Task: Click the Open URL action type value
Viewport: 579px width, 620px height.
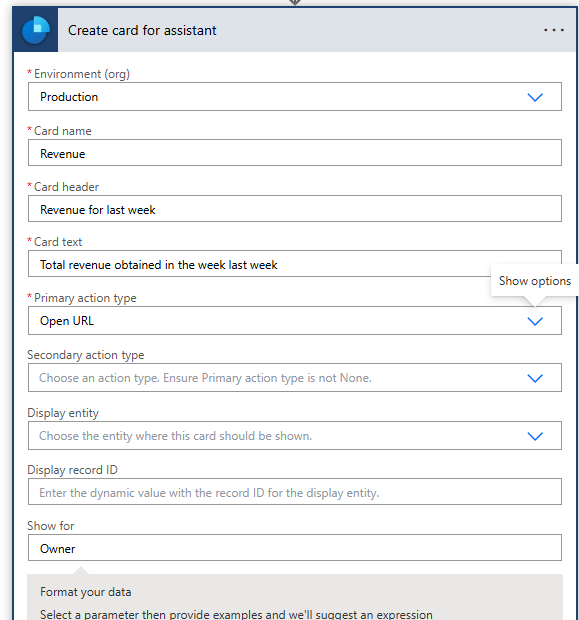Action: pyautogui.click(x=67, y=321)
